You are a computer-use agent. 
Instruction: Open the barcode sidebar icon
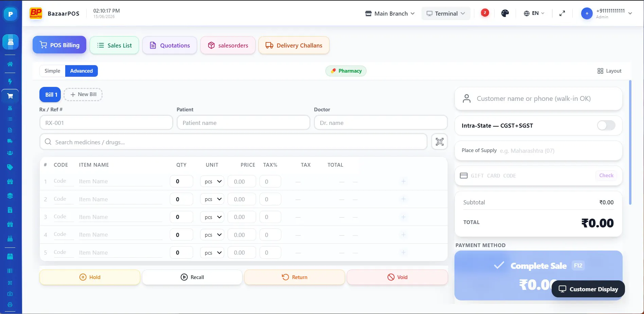10,271
